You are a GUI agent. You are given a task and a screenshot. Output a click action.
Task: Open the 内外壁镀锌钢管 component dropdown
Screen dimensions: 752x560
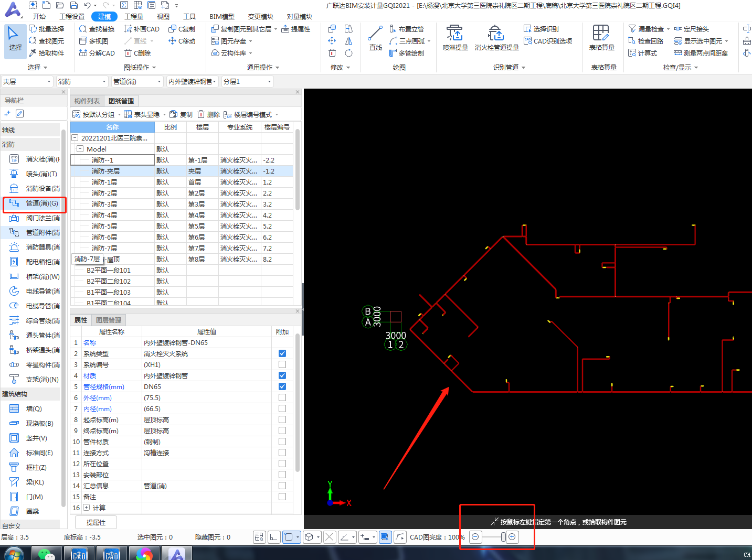tap(192, 81)
